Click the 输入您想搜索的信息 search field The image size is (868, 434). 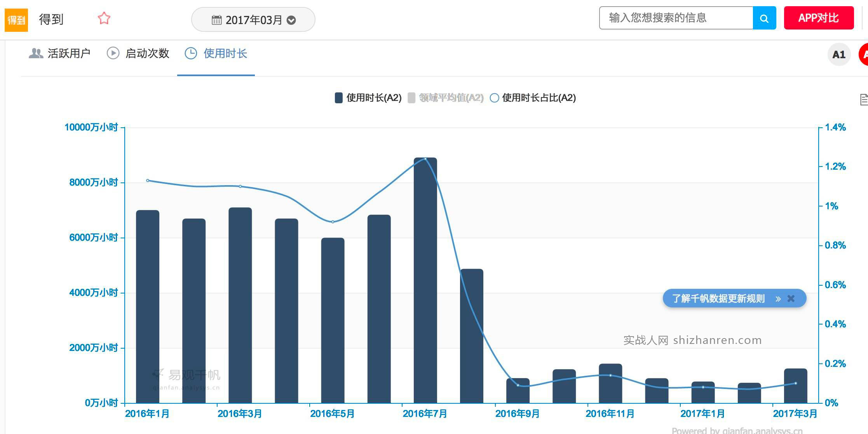tap(675, 18)
